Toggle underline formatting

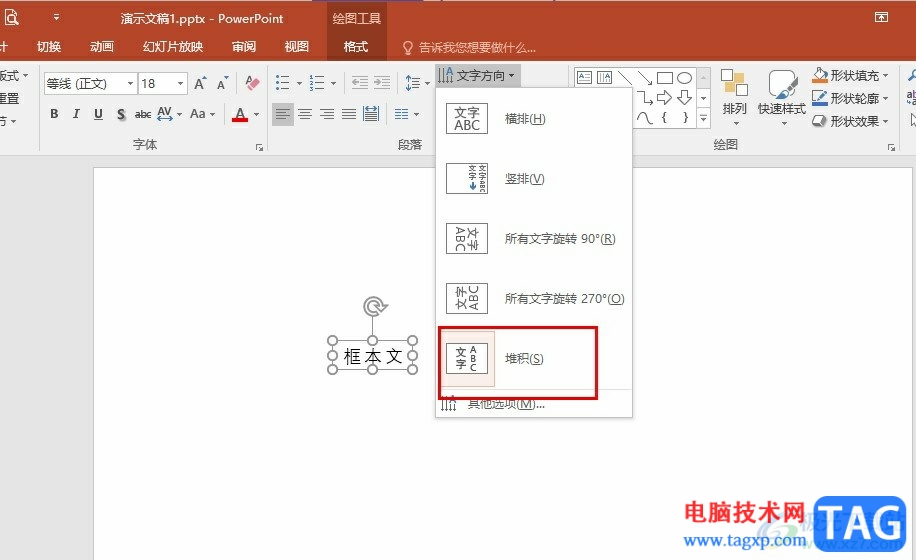point(98,114)
